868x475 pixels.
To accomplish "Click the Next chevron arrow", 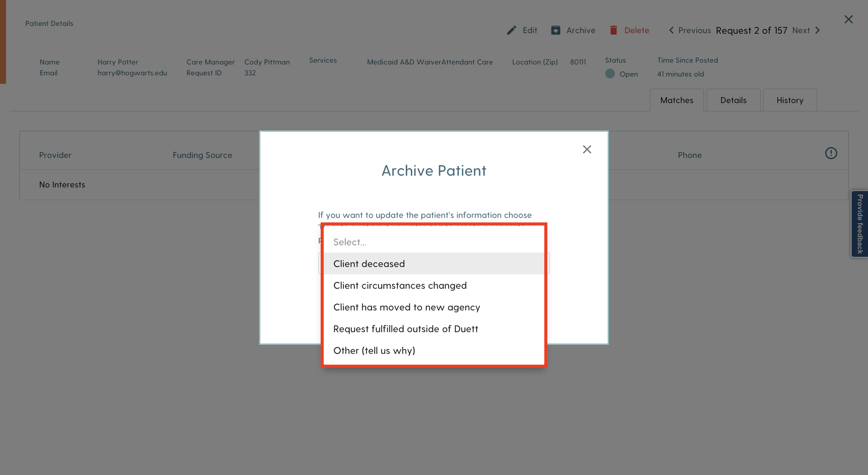I will pos(818,30).
